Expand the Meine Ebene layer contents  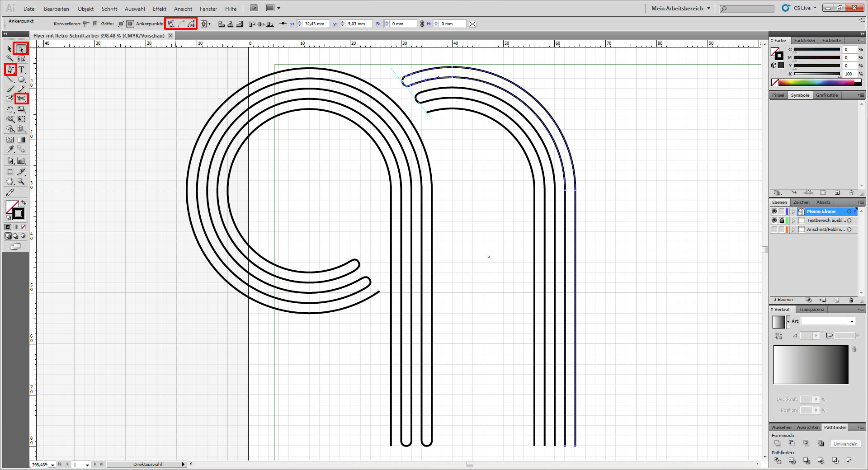click(793, 211)
